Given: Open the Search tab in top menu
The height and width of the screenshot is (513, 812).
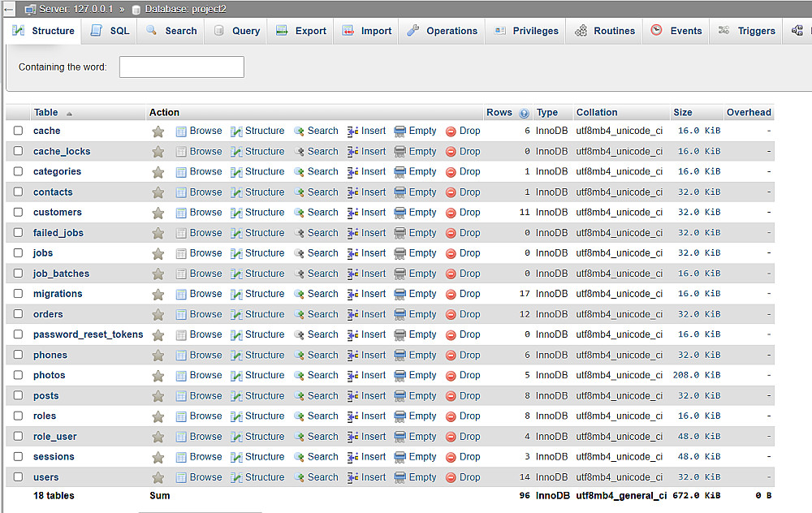Looking at the screenshot, I should pos(171,31).
